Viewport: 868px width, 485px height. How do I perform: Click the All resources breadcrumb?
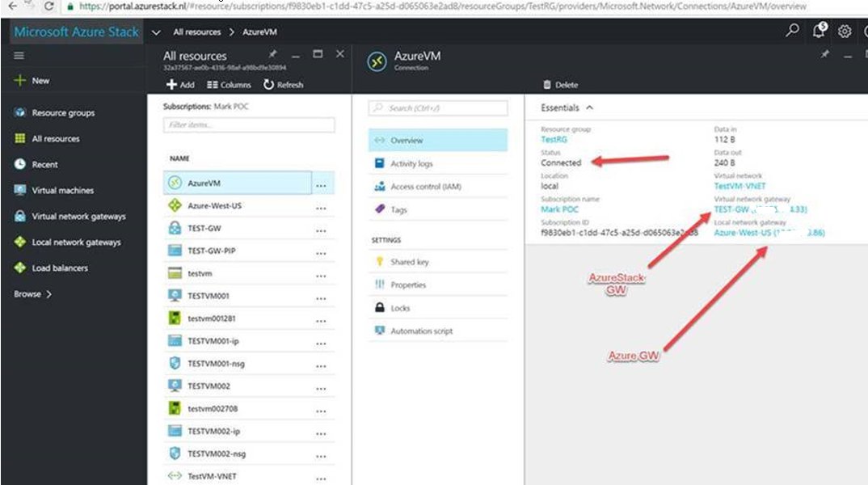[x=197, y=32]
